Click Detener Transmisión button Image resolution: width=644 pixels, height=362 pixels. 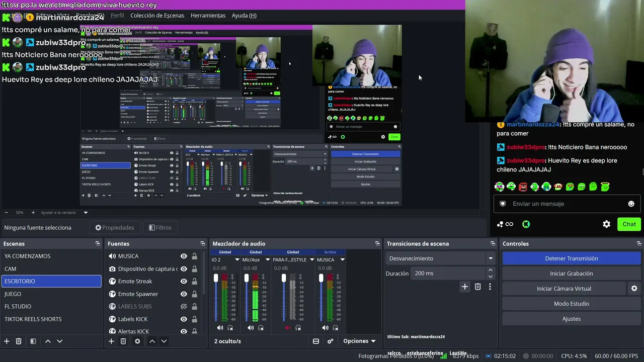[571, 258]
